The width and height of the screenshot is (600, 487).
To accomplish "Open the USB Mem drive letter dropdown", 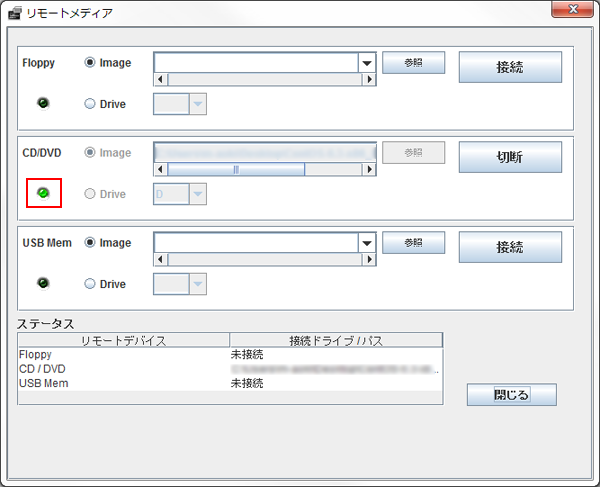I will pyautogui.click(x=198, y=284).
